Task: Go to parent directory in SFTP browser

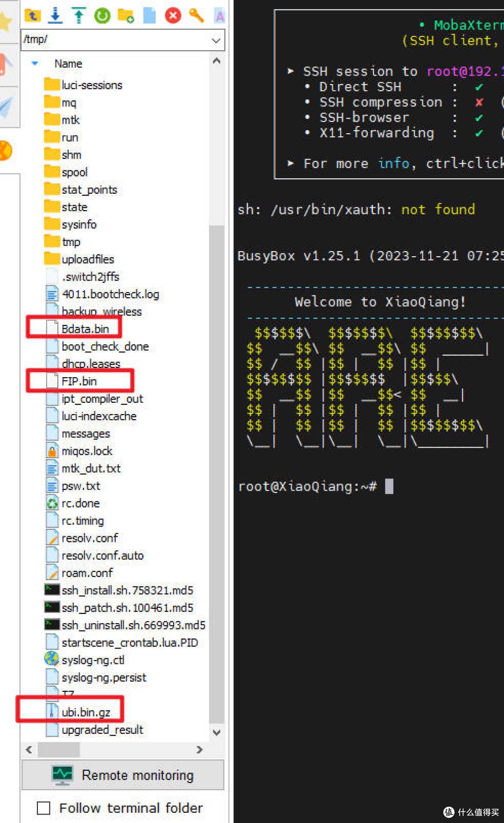Action: coord(32,16)
